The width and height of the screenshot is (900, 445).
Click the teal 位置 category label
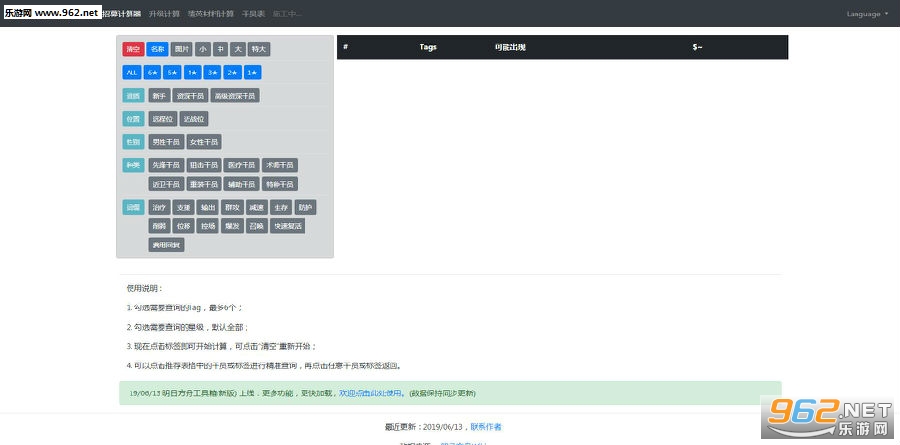click(x=133, y=119)
